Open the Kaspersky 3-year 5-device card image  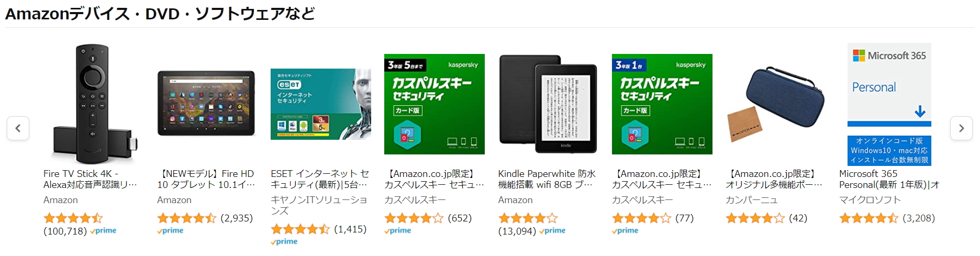tap(434, 104)
